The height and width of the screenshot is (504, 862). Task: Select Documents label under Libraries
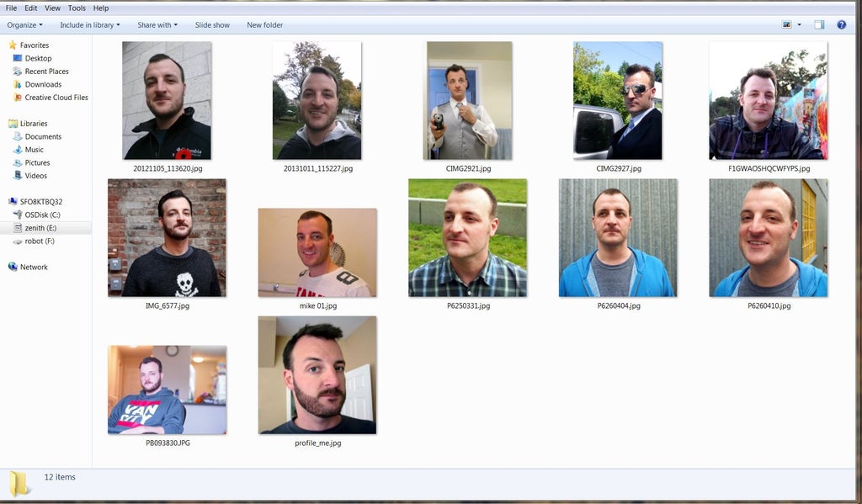pos(43,137)
